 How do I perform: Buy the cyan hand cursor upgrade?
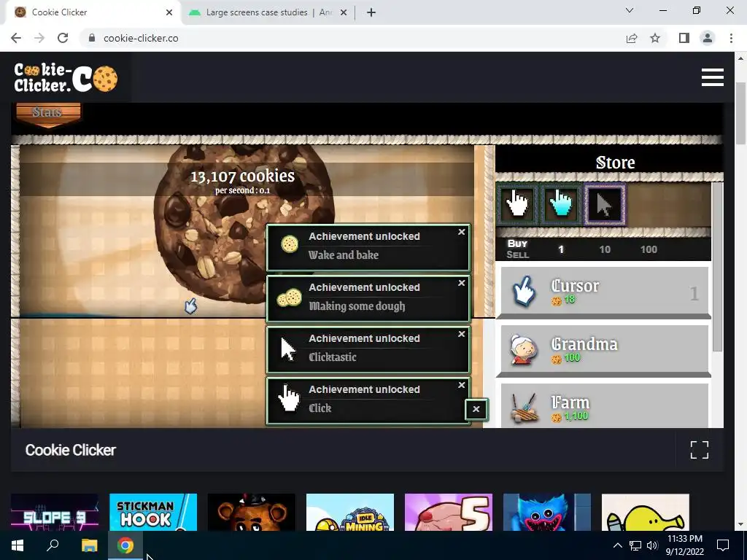tap(561, 204)
